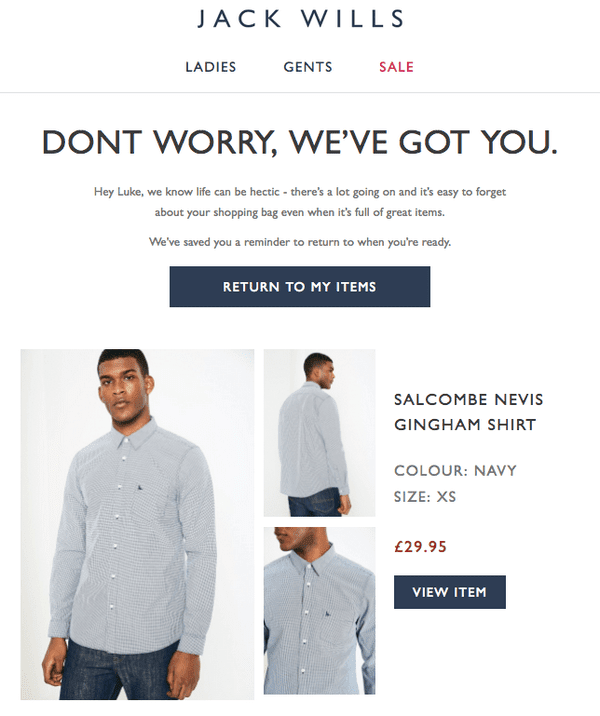Click the saved reminder sentence

[x=300, y=242]
